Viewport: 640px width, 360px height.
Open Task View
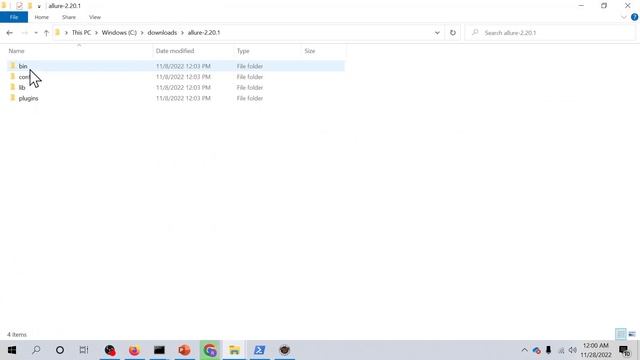point(84,350)
